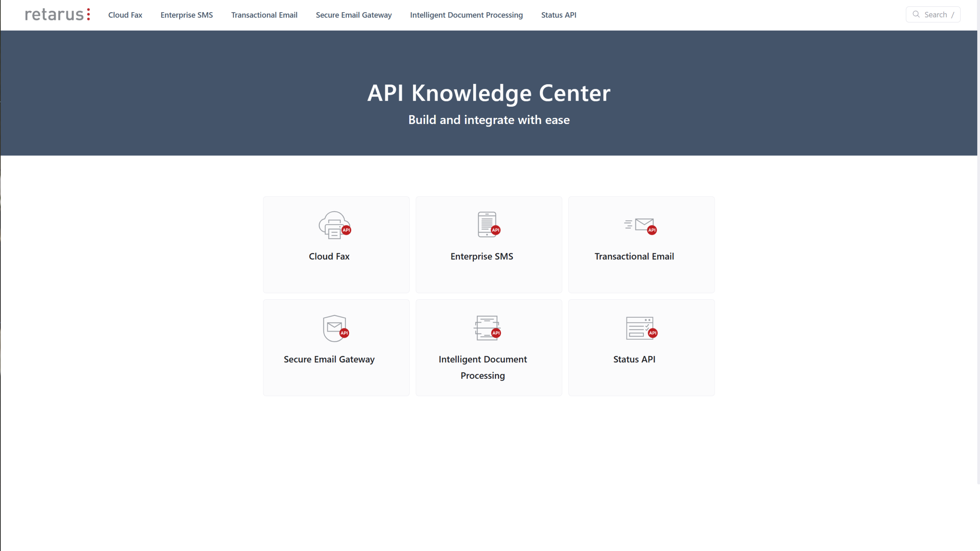Open Secure Email Gateway in top navigation

tap(354, 15)
